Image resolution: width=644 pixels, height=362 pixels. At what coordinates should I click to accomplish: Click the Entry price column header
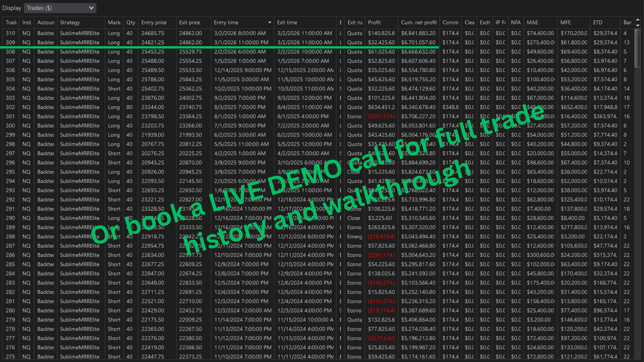(154, 22)
